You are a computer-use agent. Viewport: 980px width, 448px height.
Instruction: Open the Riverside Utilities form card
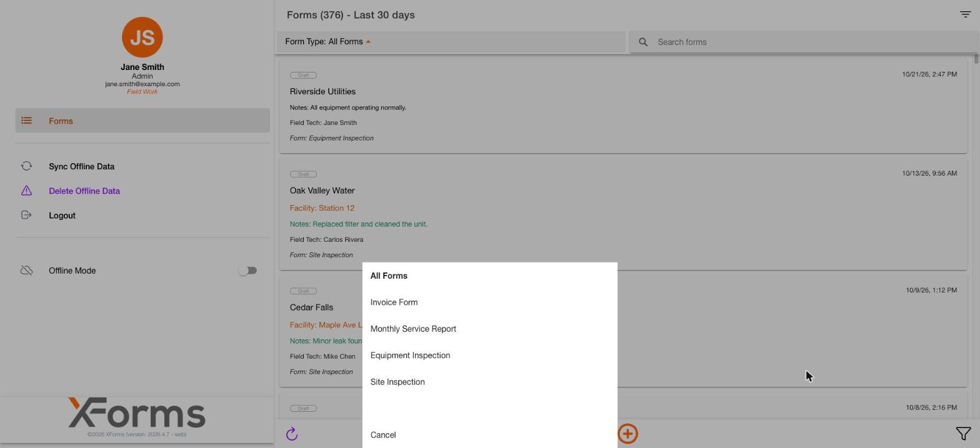point(623,105)
